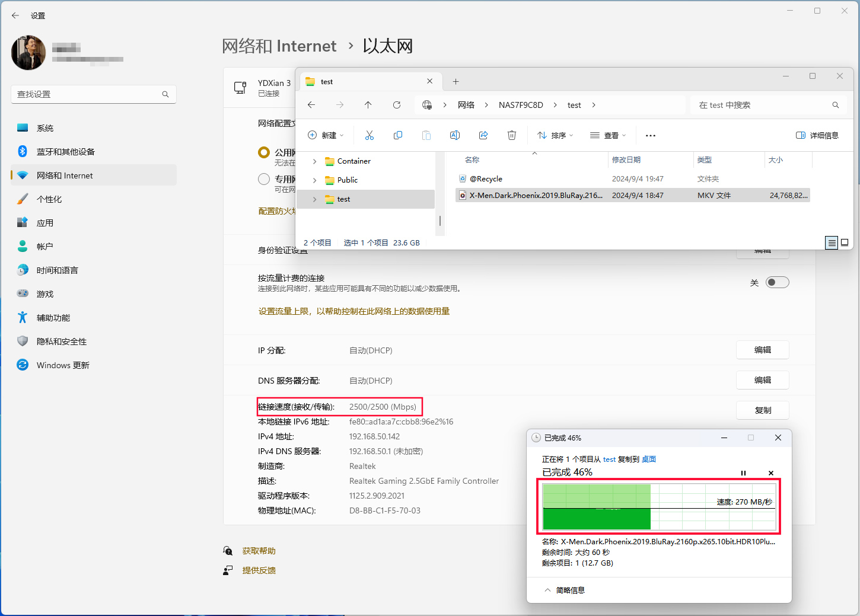Pause the file copy operation
860x616 pixels.
743,473
